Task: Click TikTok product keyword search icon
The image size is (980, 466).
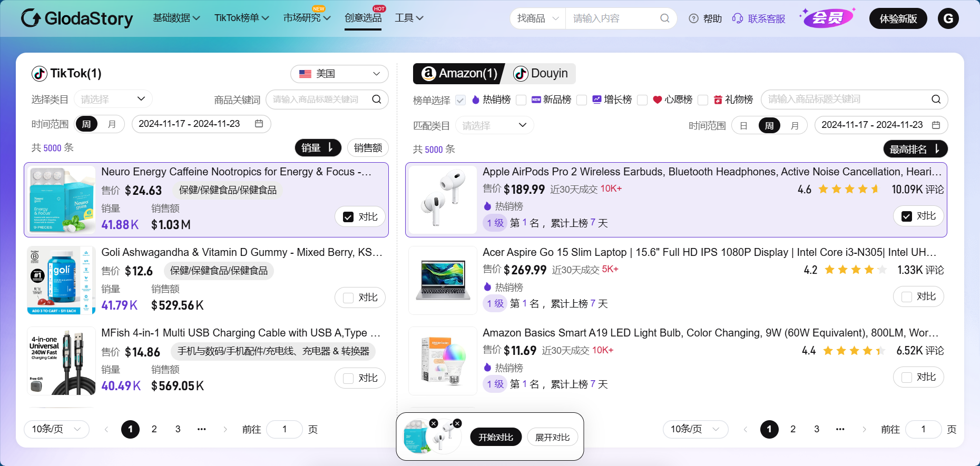Action: click(x=377, y=100)
